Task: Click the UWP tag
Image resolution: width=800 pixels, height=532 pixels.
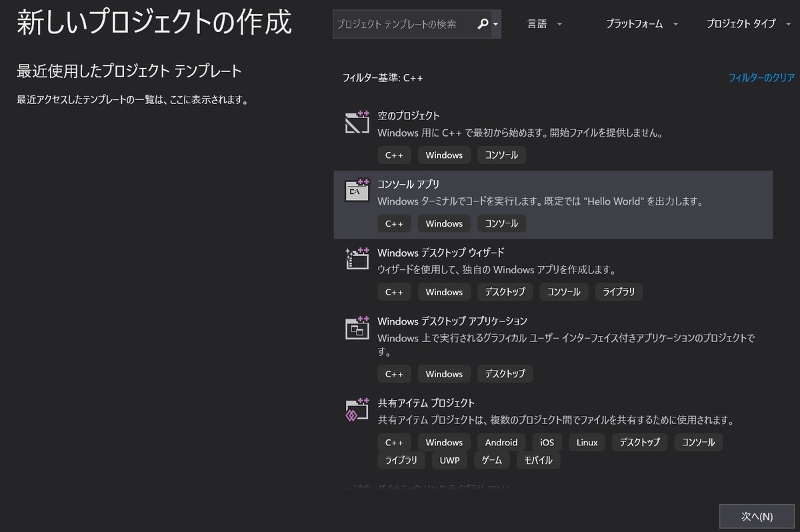Action: [x=449, y=461]
